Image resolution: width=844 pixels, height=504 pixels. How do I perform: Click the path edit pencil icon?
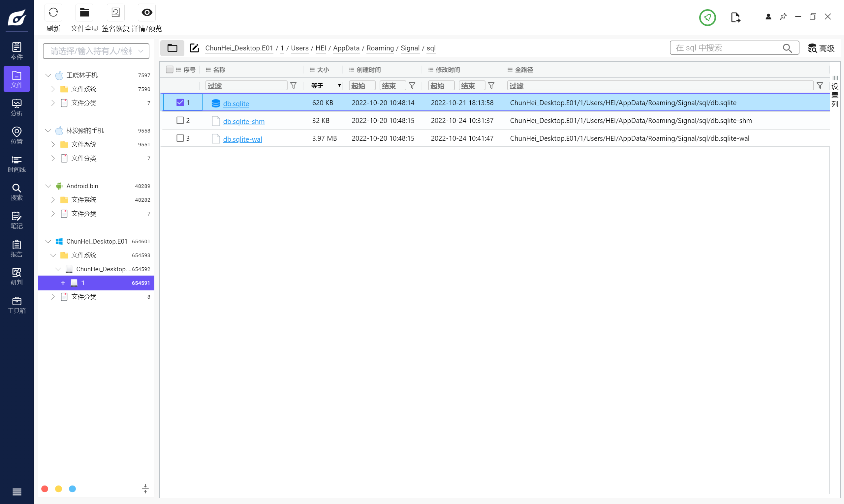[x=194, y=48]
